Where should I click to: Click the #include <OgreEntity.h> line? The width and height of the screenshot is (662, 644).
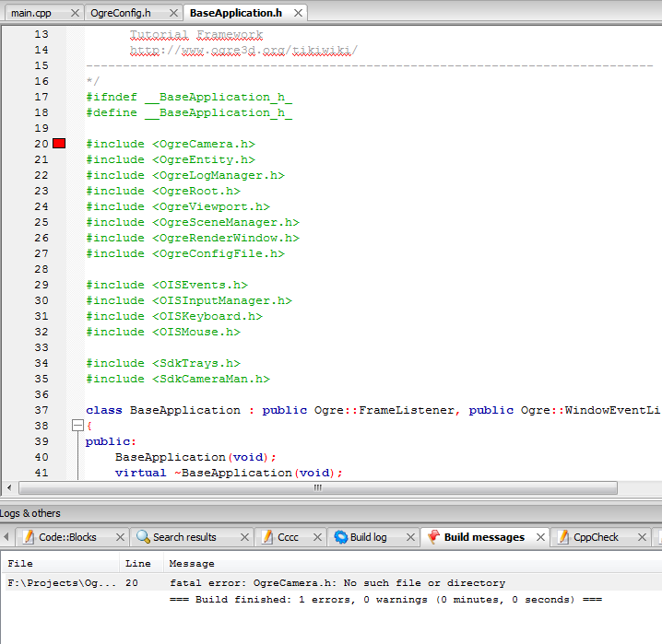tap(171, 159)
